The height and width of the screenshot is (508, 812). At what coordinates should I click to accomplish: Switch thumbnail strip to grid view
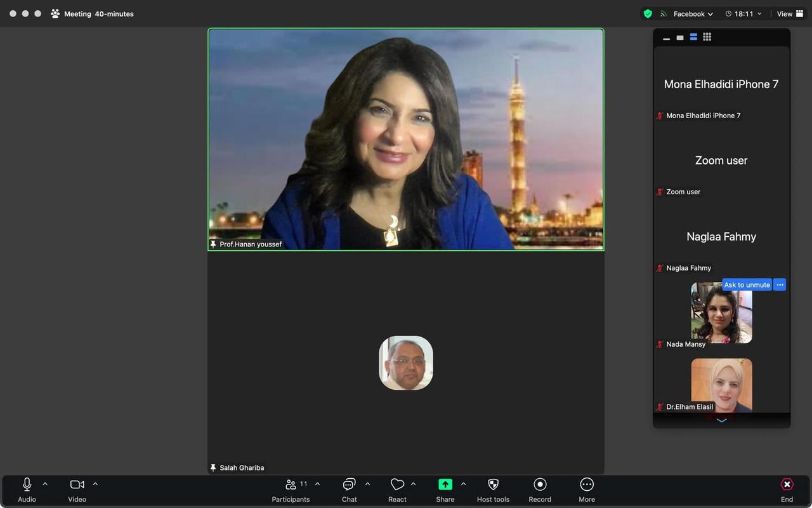[x=707, y=37]
